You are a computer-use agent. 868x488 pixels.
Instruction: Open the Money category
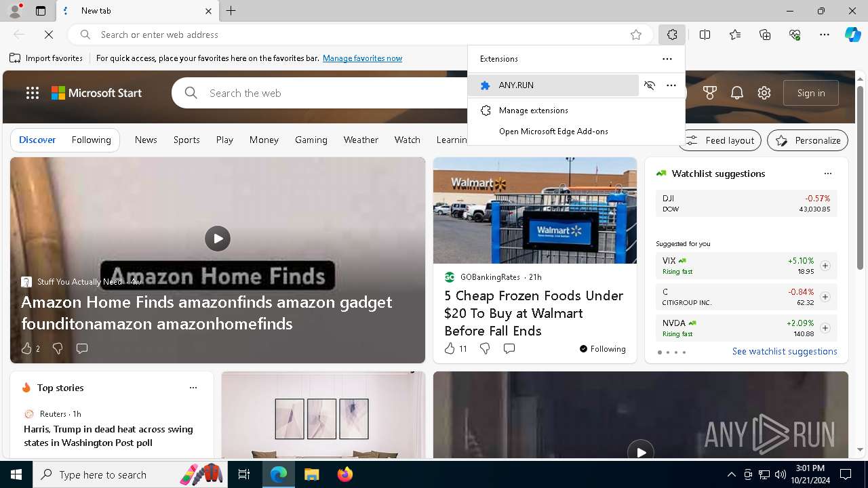click(x=264, y=140)
